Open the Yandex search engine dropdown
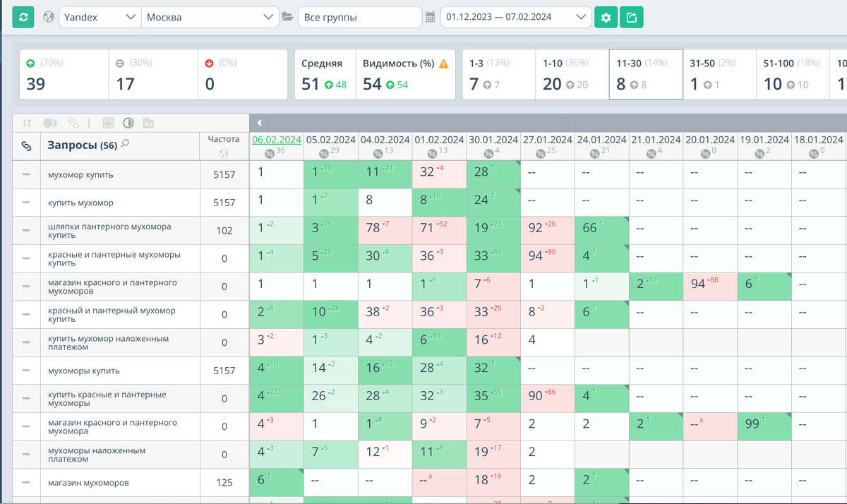Image resolution: width=847 pixels, height=504 pixels. point(100,17)
